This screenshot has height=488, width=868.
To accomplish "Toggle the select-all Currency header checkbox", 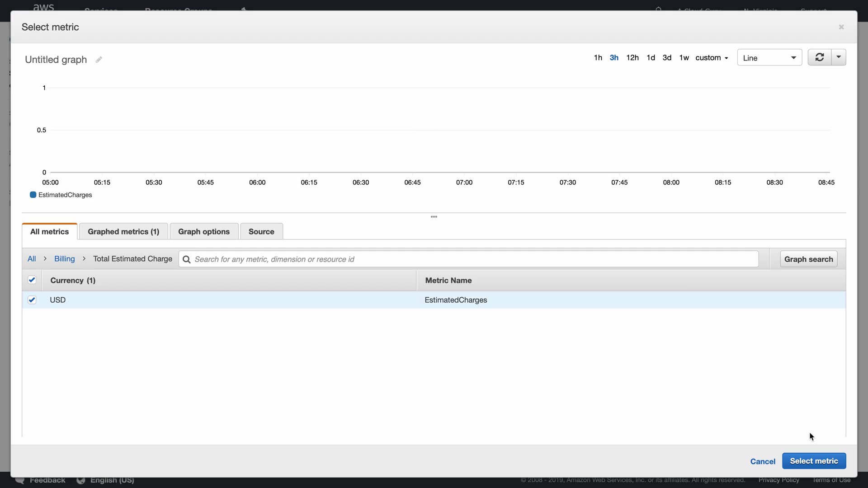I will 32,280.
